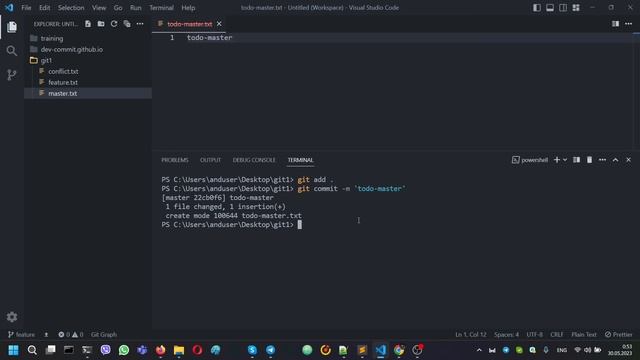Click the feature branch in status bar
The width and height of the screenshot is (640, 360).
(x=21, y=335)
